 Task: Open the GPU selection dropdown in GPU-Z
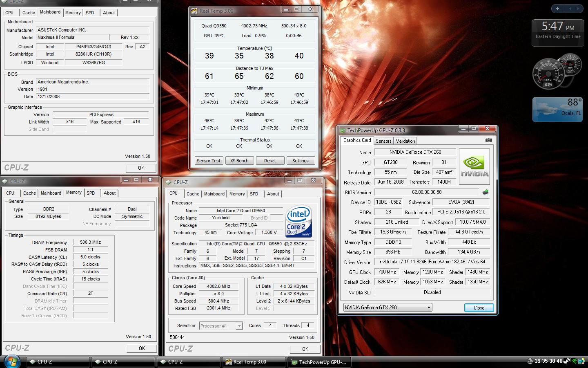pos(387,307)
